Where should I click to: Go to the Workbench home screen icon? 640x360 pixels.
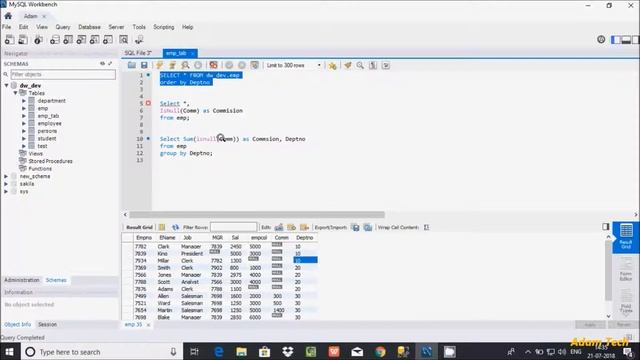click(8, 16)
